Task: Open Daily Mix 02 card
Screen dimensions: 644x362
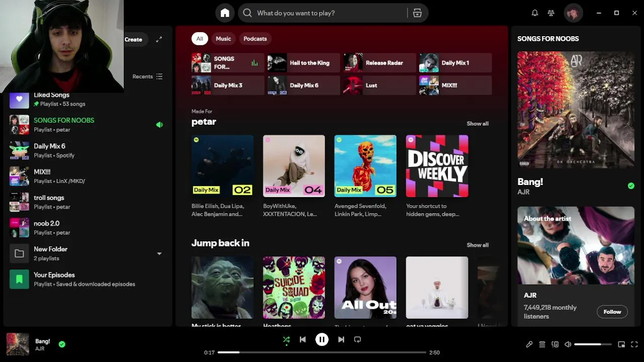Action: pyautogui.click(x=222, y=166)
